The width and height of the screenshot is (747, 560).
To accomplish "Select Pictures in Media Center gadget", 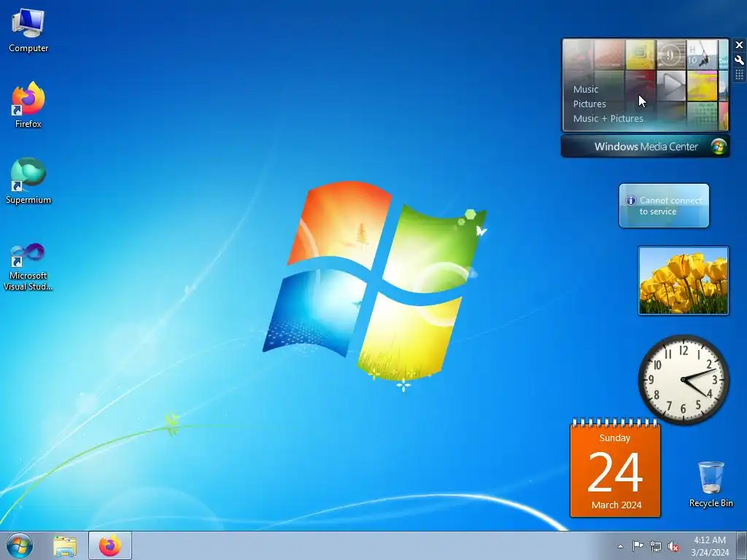I will pos(589,104).
